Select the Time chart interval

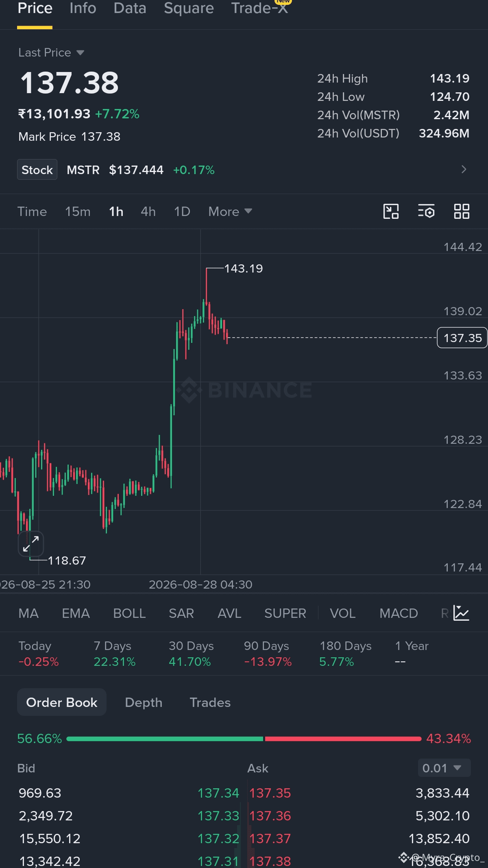32,212
